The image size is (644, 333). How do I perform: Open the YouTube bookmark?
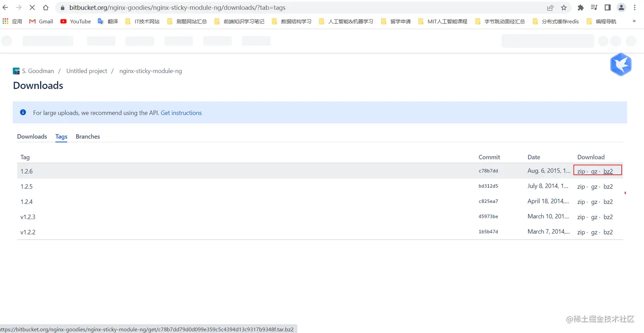pos(75,21)
